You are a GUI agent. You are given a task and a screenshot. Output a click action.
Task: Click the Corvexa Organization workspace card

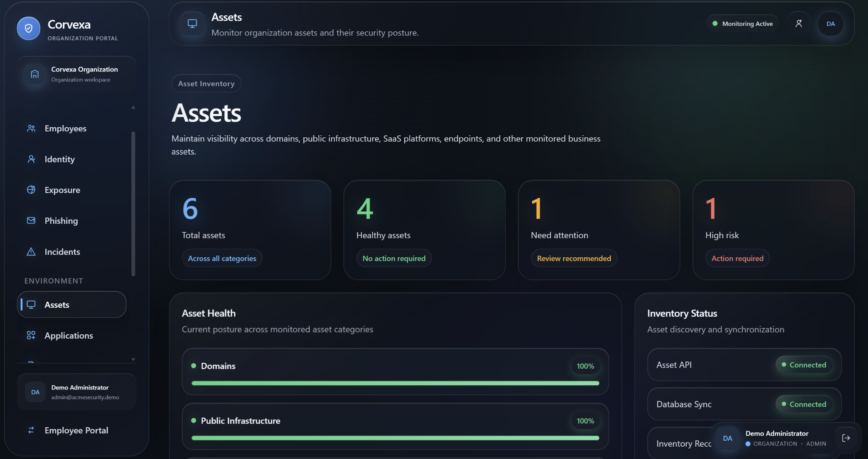(76, 74)
